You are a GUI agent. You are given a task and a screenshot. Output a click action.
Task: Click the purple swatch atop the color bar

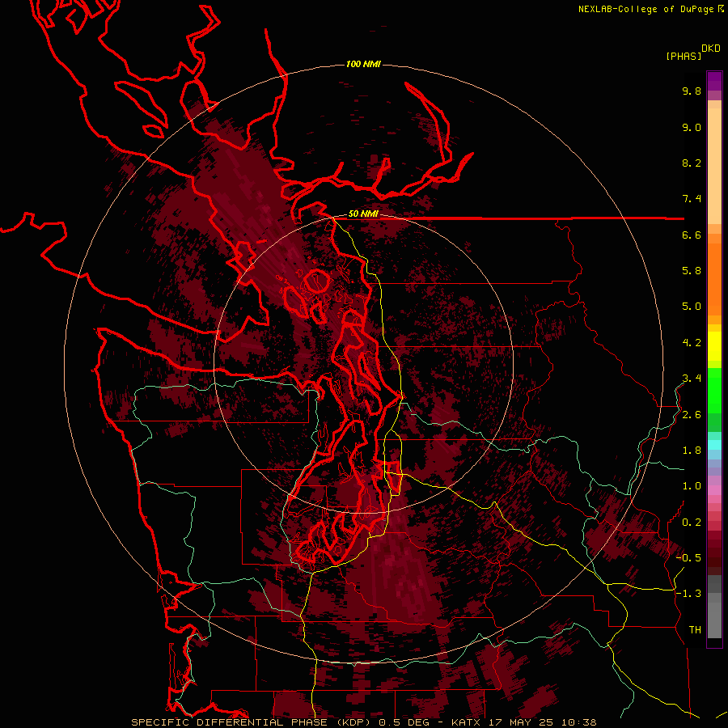(714, 81)
